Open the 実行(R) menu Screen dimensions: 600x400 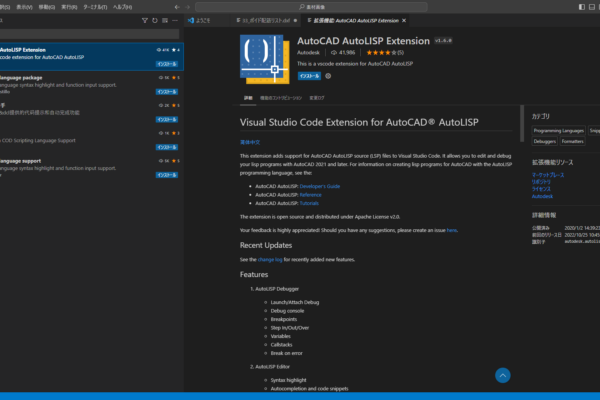click(x=69, y=7)
